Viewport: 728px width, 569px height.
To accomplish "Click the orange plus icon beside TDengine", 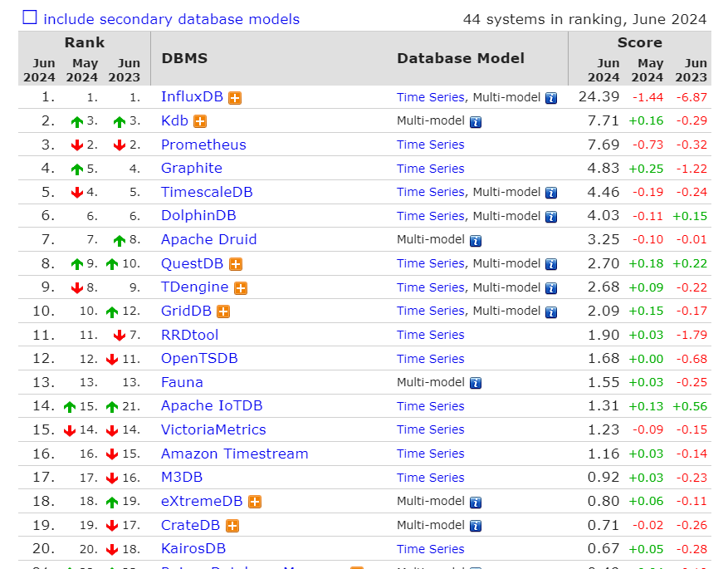I will pyautogui.click(x=241, y=288).
